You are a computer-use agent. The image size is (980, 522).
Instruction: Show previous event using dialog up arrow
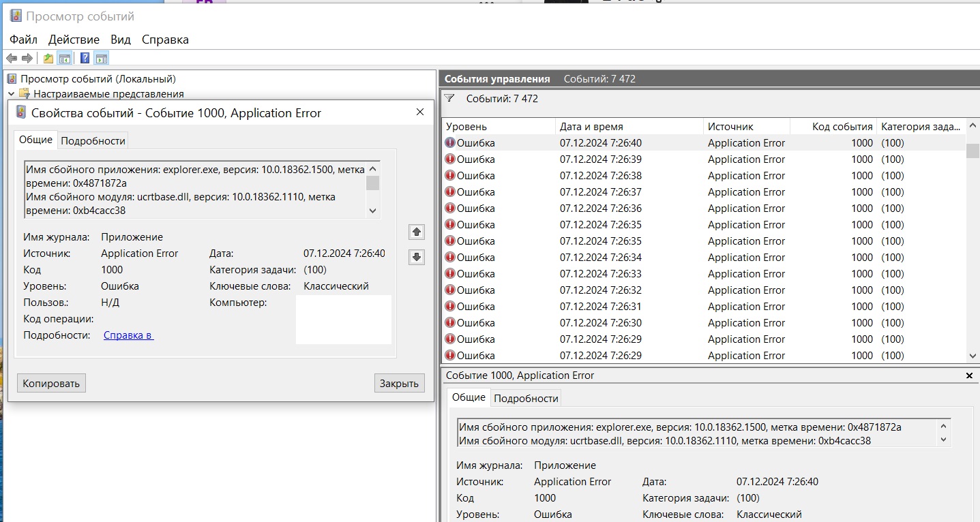click(417, 232)
